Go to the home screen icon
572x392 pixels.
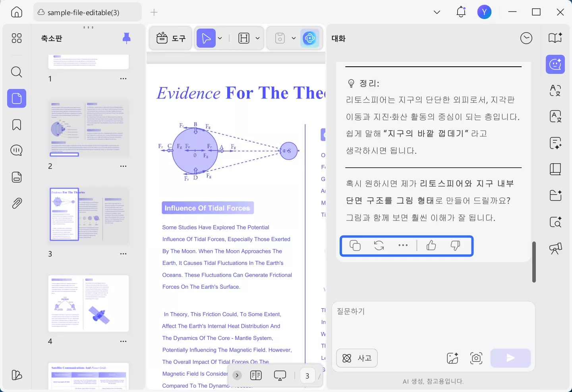17,12
